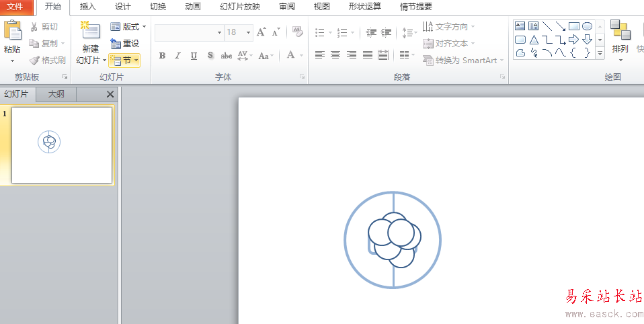Image resolution: width=644 pixels, height=324 pixels.
Task: Select the Down Arrow shape
Action: tap(587, 40)
